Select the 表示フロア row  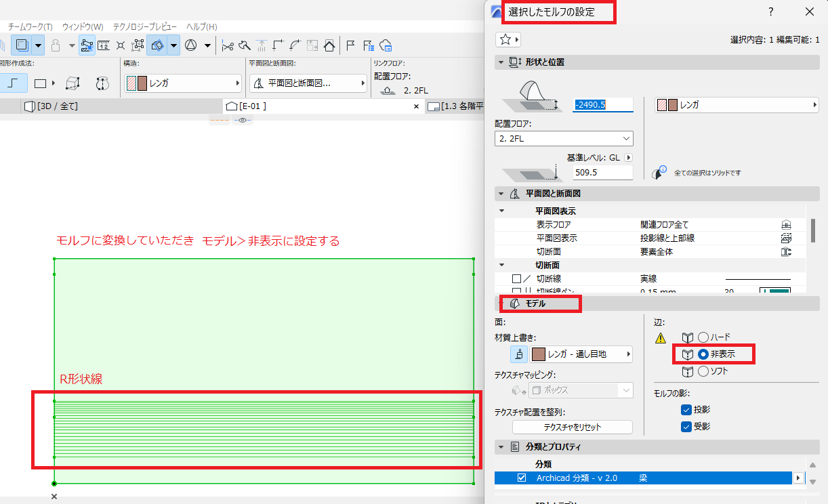pyautogui.click(x=650, y=225)
